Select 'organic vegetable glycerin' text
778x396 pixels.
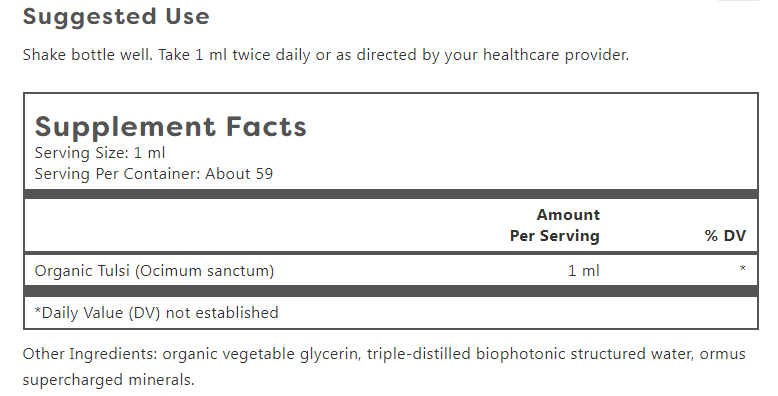[259, 354]
